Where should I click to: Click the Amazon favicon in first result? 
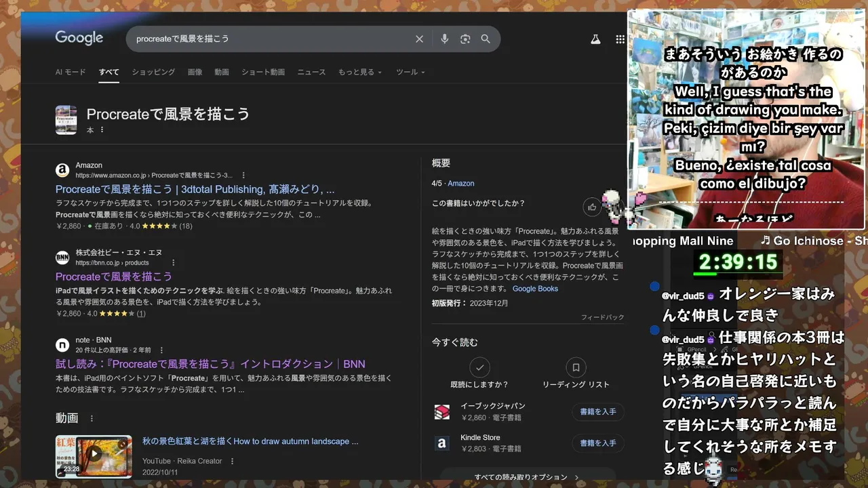62,170
